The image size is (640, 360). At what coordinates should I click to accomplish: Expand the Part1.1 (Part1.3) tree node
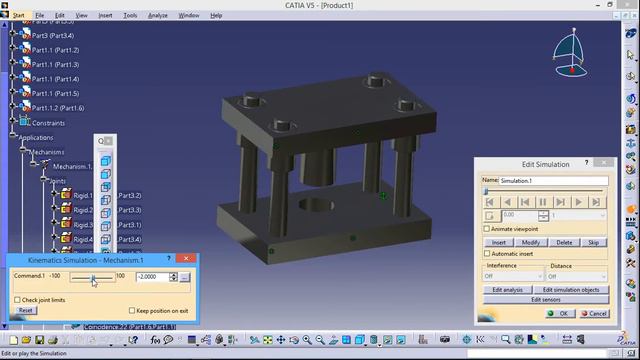click(13, 62)
